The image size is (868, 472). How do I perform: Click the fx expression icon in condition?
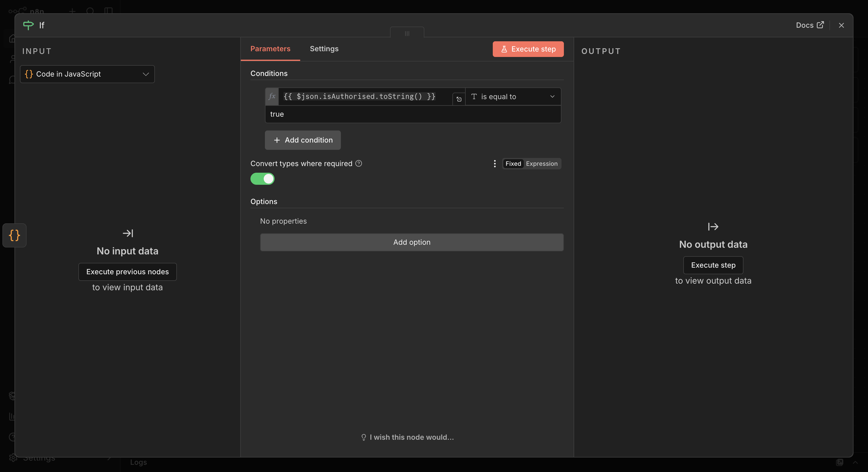coord(272,97)
